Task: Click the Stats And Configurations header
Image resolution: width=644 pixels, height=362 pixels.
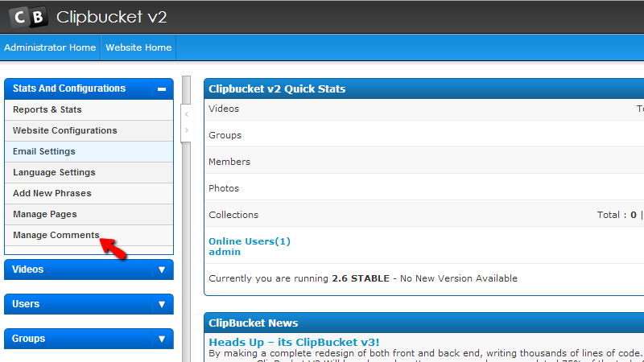Action: pyautogui.click(x=89, y=88)
